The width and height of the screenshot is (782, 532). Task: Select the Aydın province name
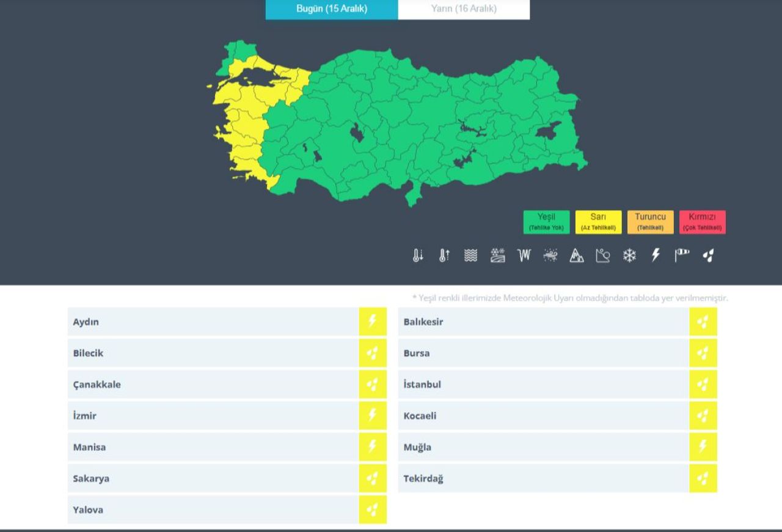point(86,322)
